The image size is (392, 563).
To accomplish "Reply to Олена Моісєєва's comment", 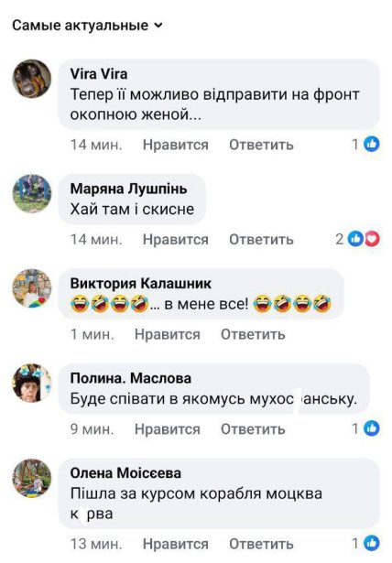I will 261,544.
